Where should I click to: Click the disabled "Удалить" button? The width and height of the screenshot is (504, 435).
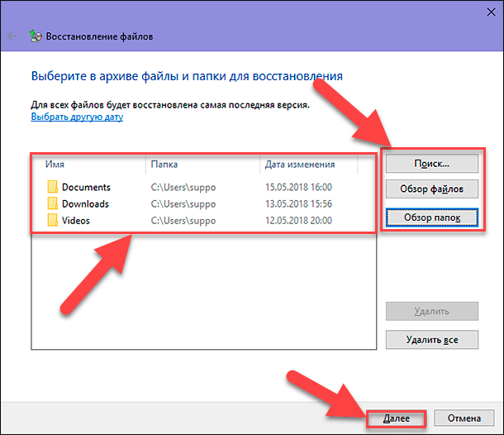click(x=431, y=311)
